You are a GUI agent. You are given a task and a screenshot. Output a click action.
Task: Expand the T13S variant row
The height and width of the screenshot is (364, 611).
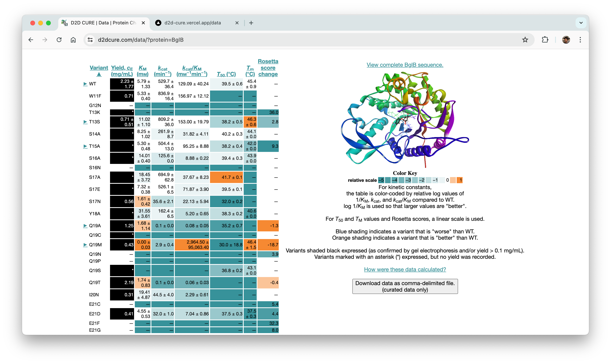click(85, 122)
